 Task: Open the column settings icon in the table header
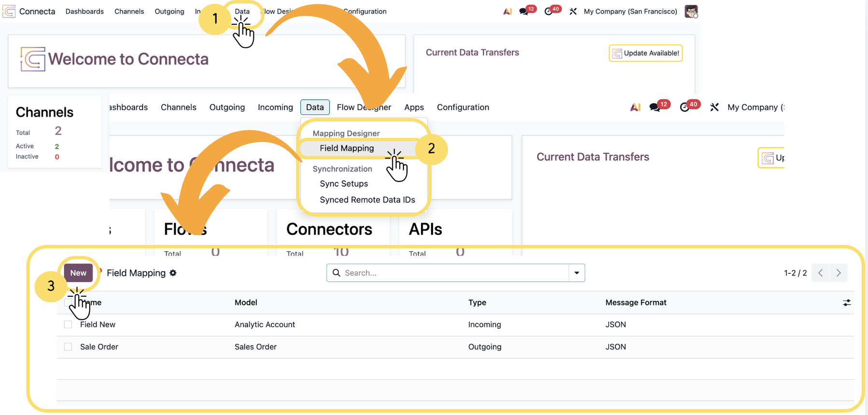[x=846, y=303]
